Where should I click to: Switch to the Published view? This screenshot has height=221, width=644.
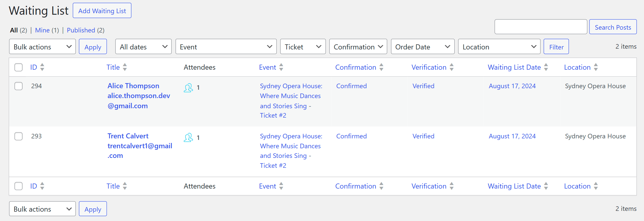coord(81,30)
